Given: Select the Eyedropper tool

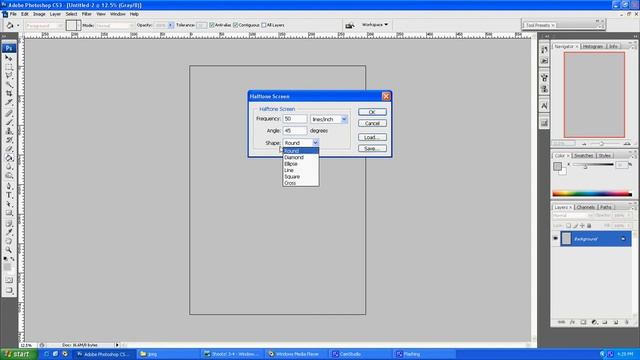Looking at the screenshot, I should (9, 232).
